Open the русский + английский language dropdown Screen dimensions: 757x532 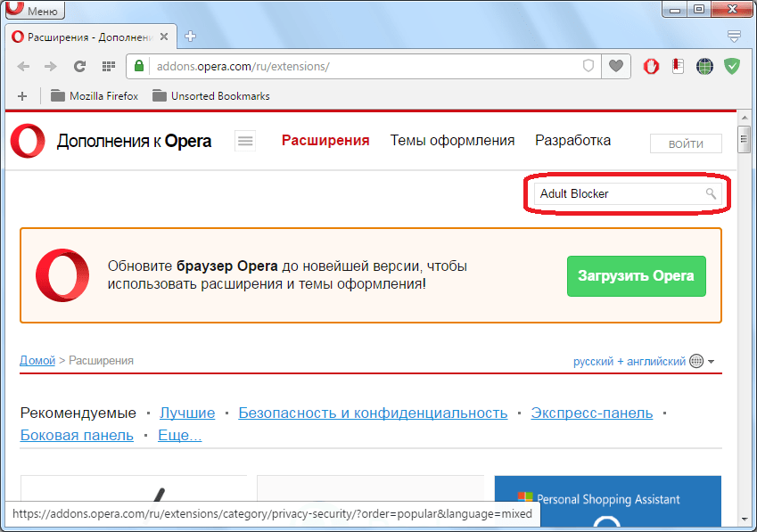click(x=644, y=361)
